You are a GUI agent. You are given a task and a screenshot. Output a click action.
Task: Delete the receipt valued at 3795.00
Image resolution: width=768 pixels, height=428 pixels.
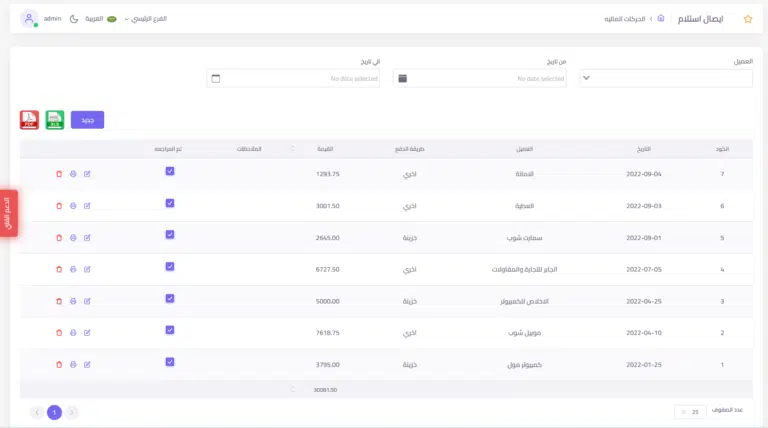tap(59, 366)
